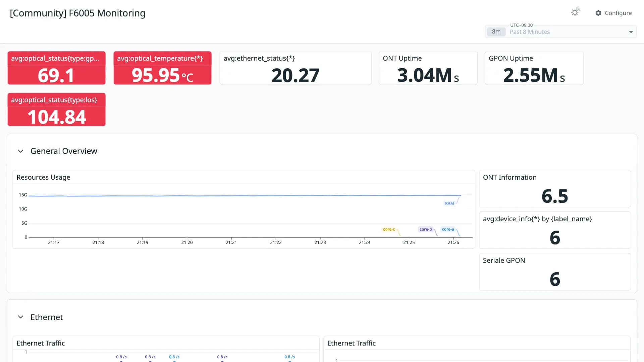This screenshot has height=362, width=644.
Task: Select the avg:ethernet_status{*} widget value 20.27
Action: (296, 75)
